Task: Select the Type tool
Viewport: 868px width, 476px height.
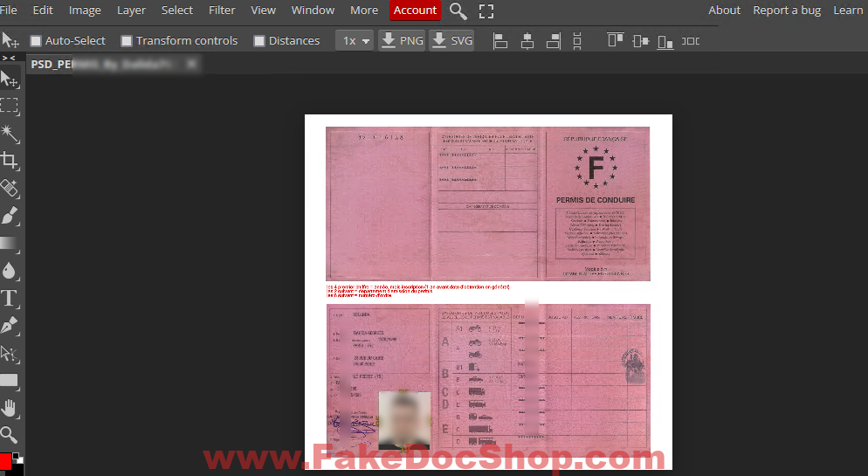Action: click(x=10, y=299)
